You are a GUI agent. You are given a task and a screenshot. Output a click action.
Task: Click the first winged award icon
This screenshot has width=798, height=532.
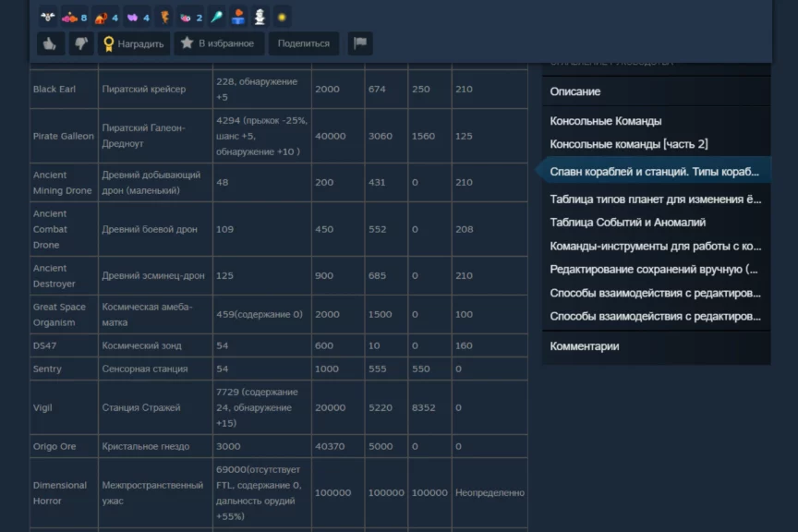(x=48, y=18)
